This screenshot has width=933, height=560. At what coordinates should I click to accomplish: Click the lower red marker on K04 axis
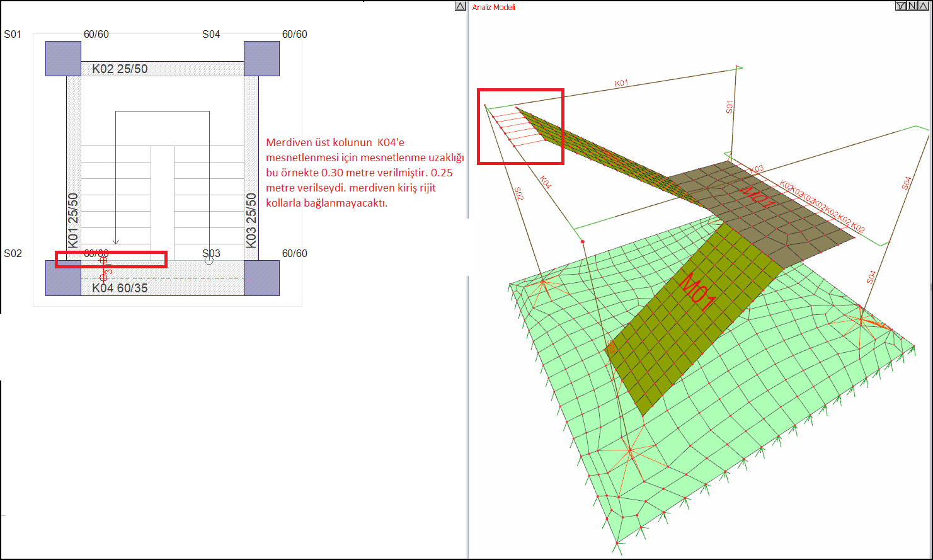(x=103, y=278)
